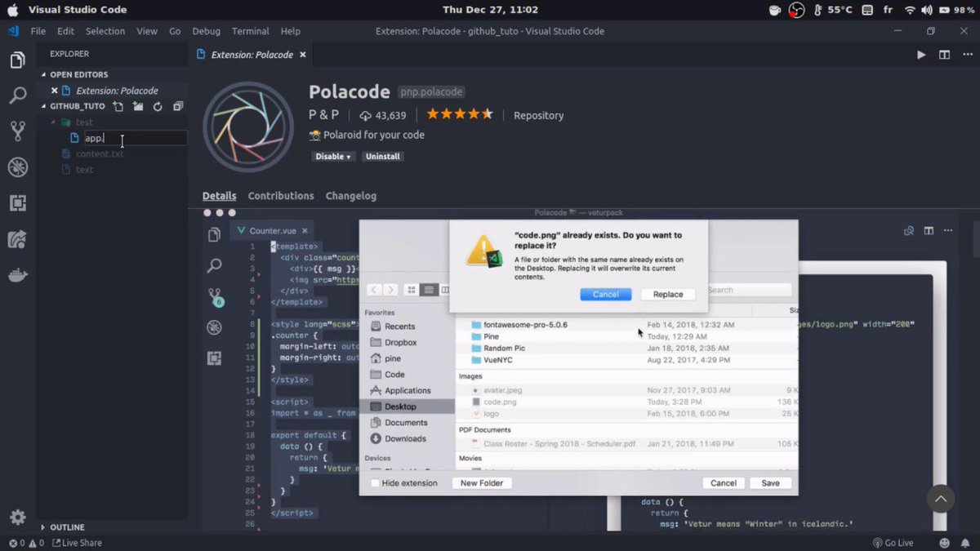Toggle the Go Live server
This screenshot has width=980, height=551.
point(893,542)
